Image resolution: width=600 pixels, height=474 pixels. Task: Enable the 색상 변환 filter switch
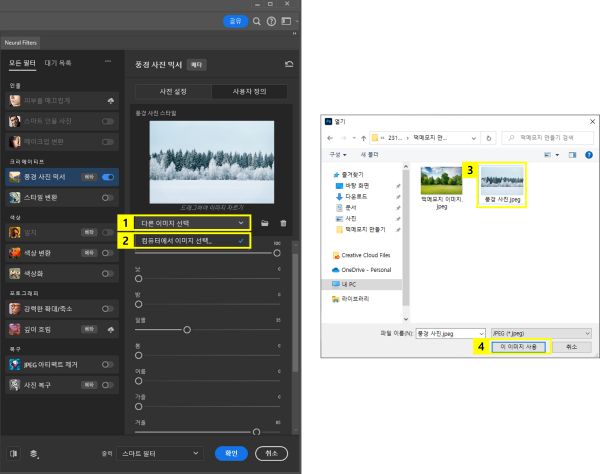[x=108, y=253]
